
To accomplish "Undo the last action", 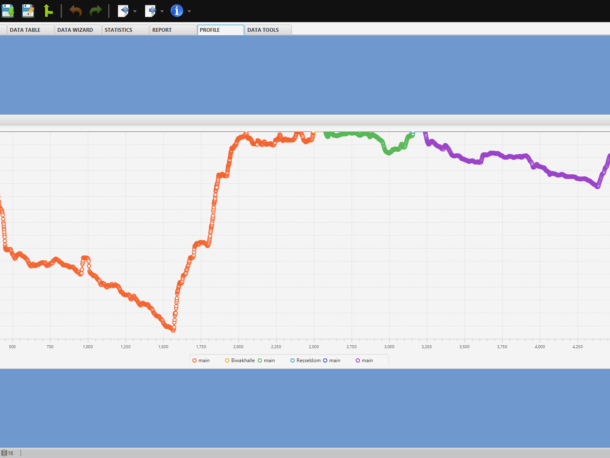I will coord(76,11).
